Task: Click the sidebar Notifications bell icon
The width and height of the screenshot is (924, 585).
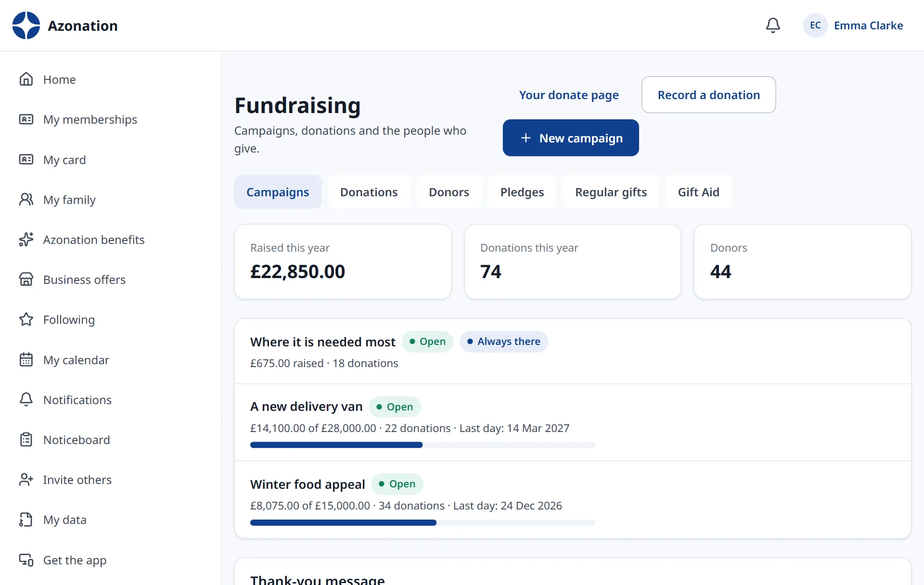Action: point(26,400)
